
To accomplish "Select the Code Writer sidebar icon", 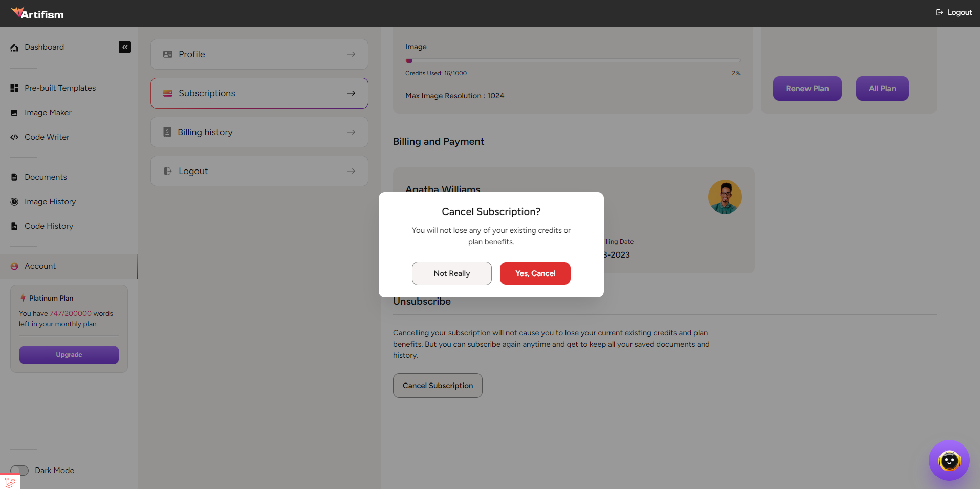I will pos(14,137).
